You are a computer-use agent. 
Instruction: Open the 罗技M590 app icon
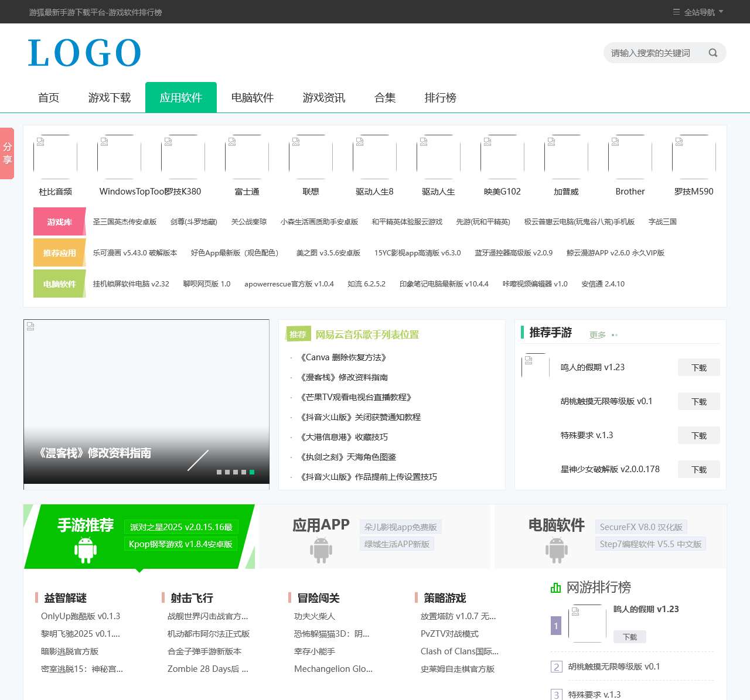[x=694, y=157]
